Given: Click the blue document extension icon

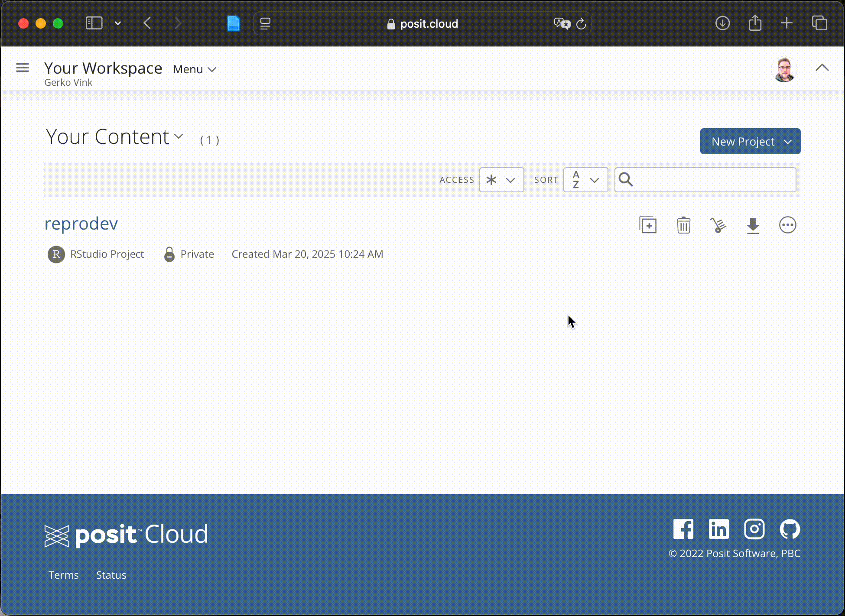Looking at the screenshot, I should (x=234, y=23).
